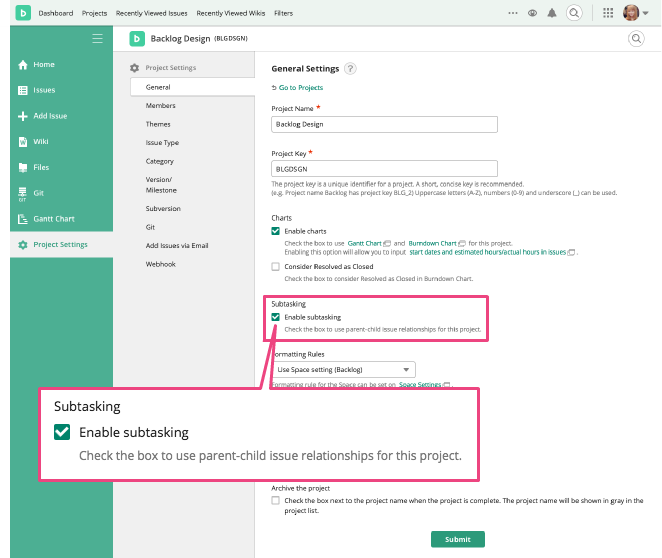
Task: Click the Project Key input field
Action: pyautogui.click(x=384, y=169)
